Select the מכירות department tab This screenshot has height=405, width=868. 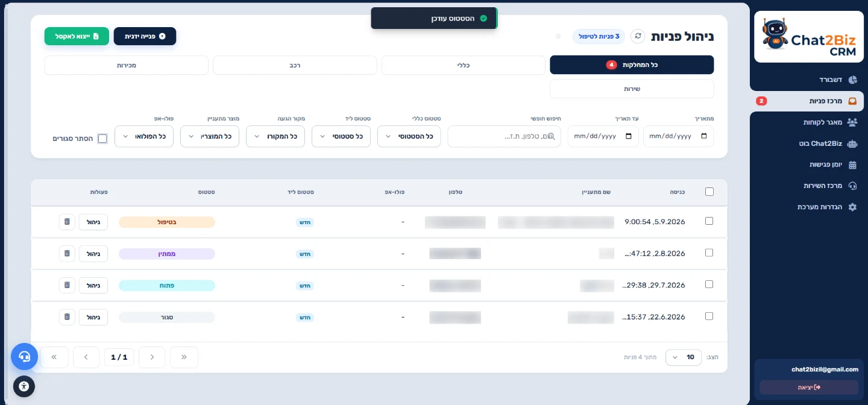(127, 64)
